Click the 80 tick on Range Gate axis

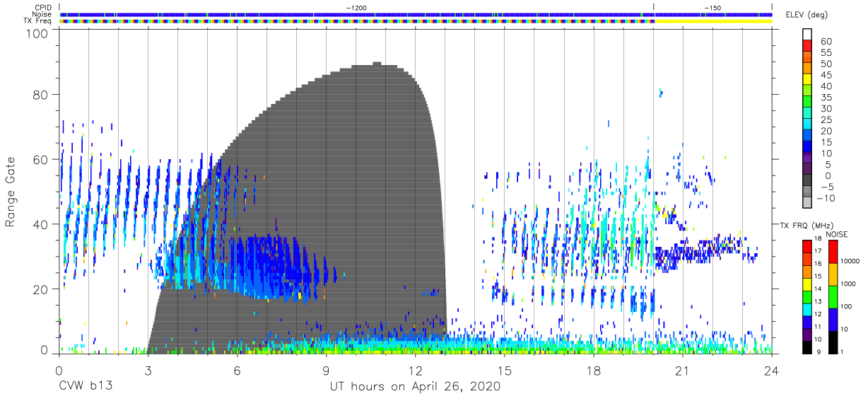(40, 95)
